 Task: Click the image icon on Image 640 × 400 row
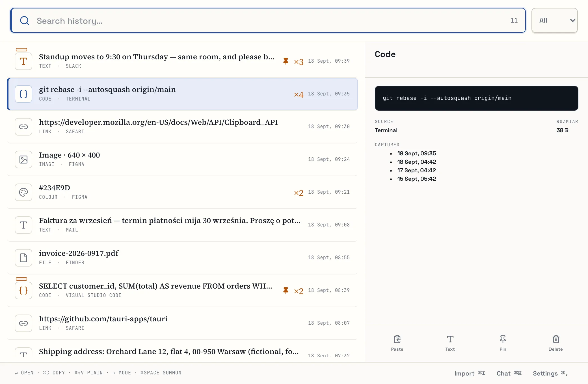[x=23, y=159]
